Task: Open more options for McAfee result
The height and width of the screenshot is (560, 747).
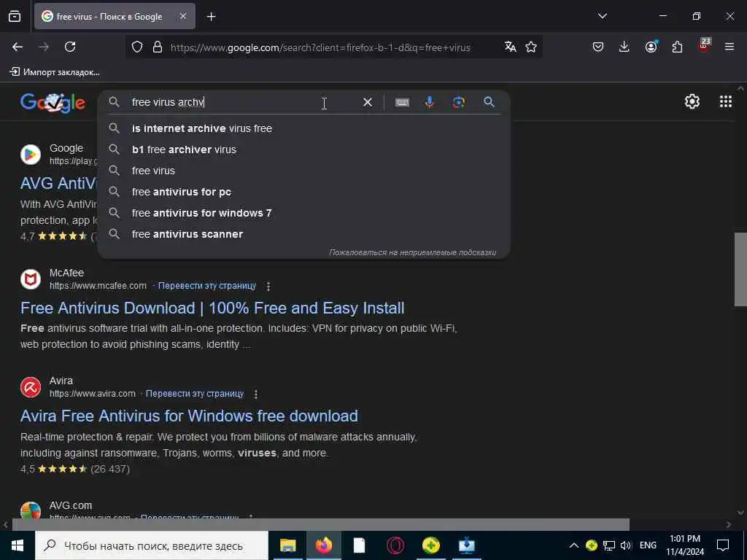Action: (x=268, y=286)
